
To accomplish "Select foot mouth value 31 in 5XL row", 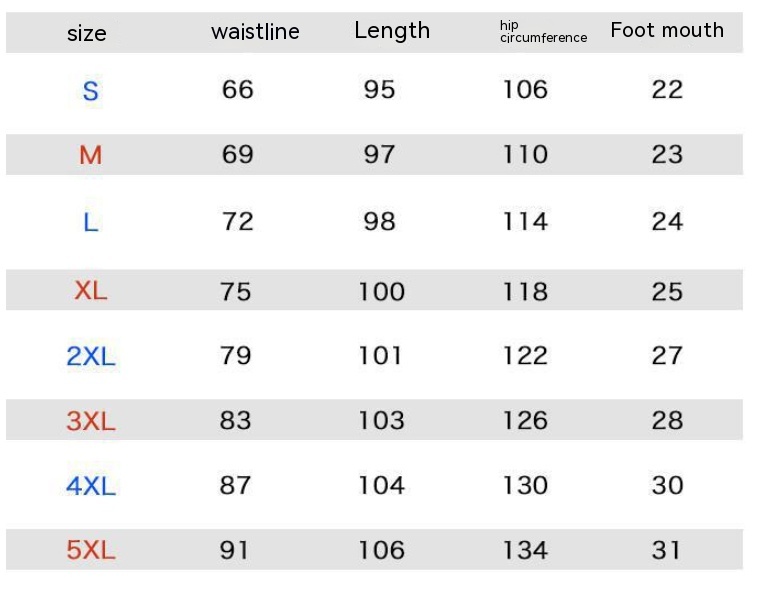I will [x=667, y=550].
